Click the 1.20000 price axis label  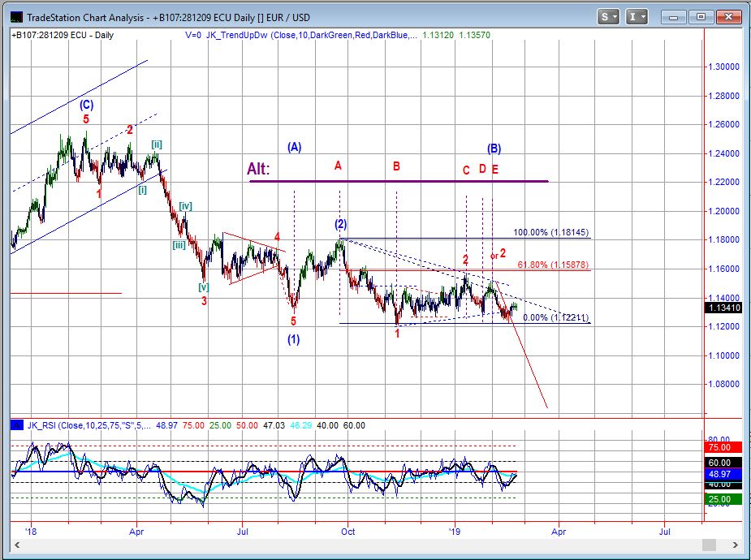[723, 211]
